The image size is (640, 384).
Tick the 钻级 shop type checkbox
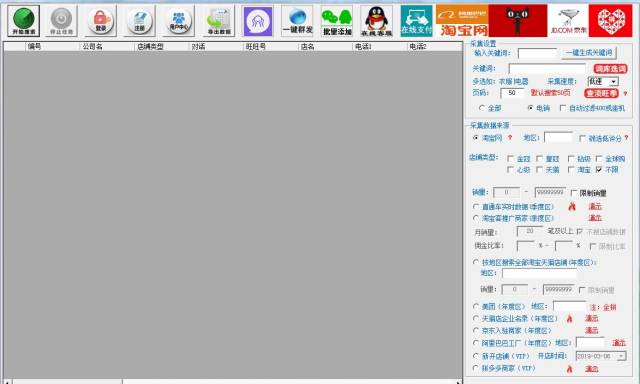pyautogui.click(x=571, y=158)
